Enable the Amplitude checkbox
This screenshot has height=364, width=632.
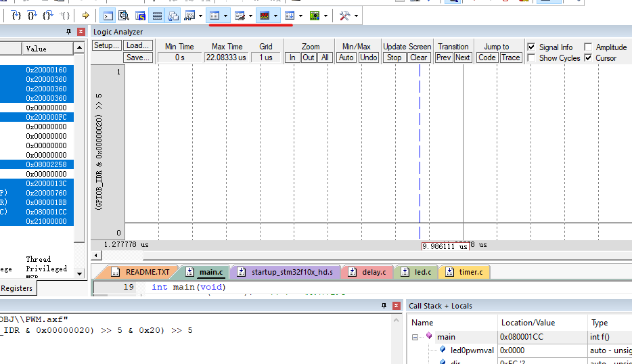588,47
